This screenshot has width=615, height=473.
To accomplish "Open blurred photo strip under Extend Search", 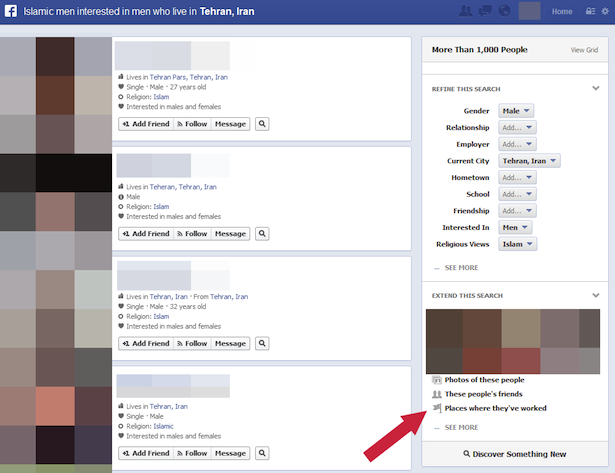I will point(513,341).
